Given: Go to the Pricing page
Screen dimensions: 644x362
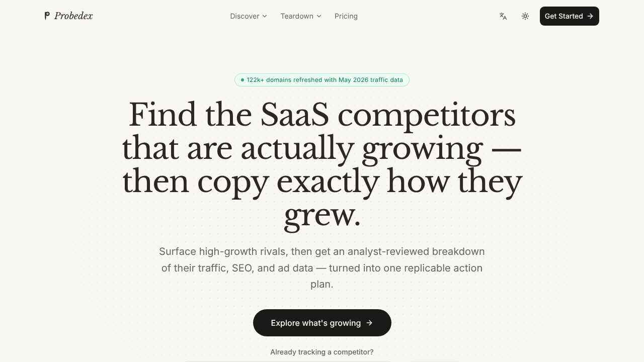Looking at the screenshot, I should tap(346, 16).
